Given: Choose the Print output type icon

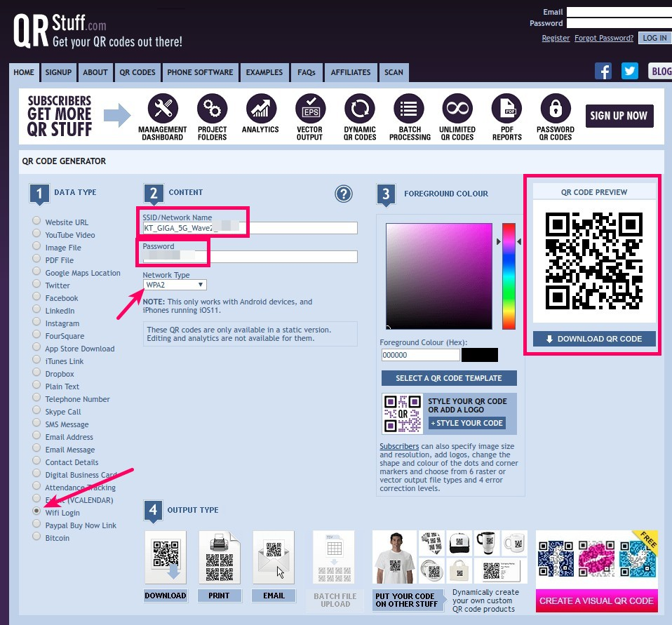Looking at the screenshot, I should 220,557.
